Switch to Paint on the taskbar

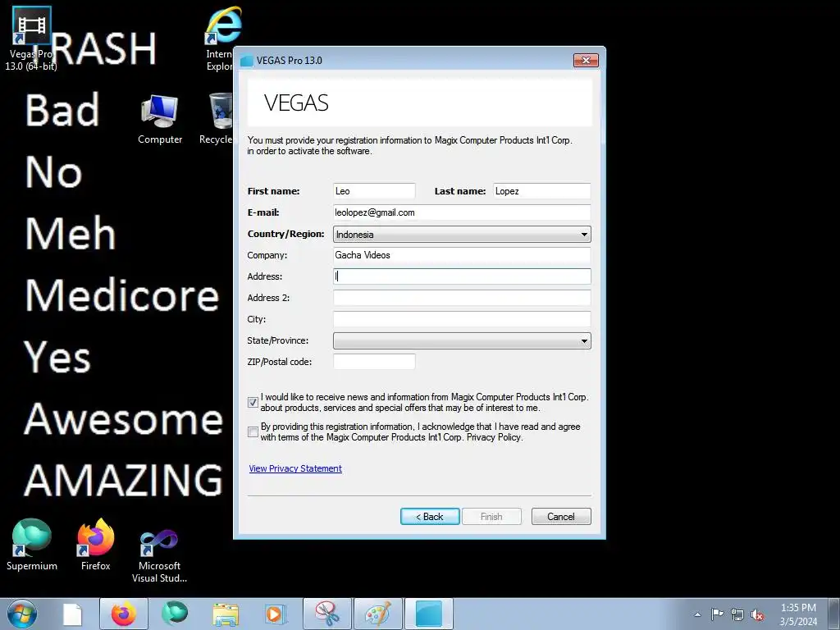tap(378, 614)
